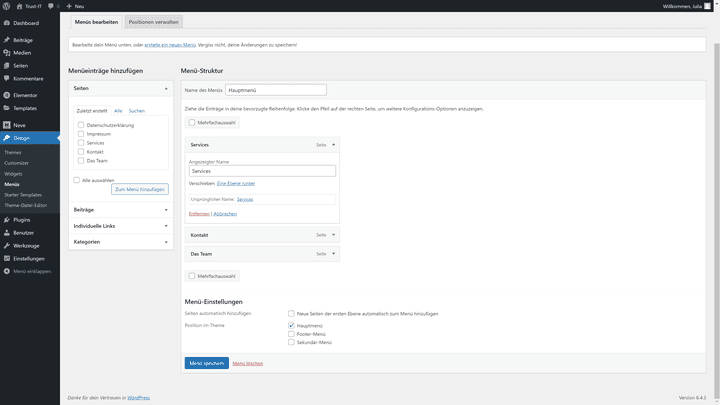
Task: Toggle Alle auswählen checkbox
Action: (76, 180)
